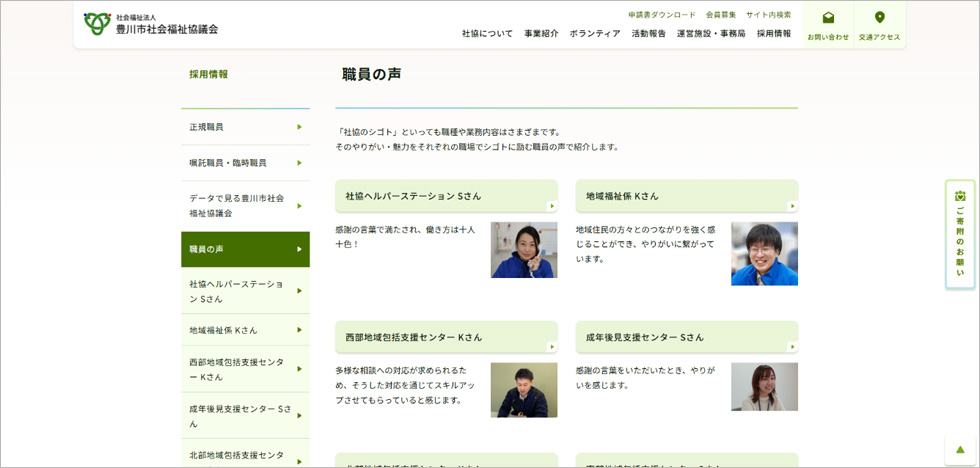Open 社協について in the main navigation
This screenshot has width=980, height=468.
coord(487,34)
